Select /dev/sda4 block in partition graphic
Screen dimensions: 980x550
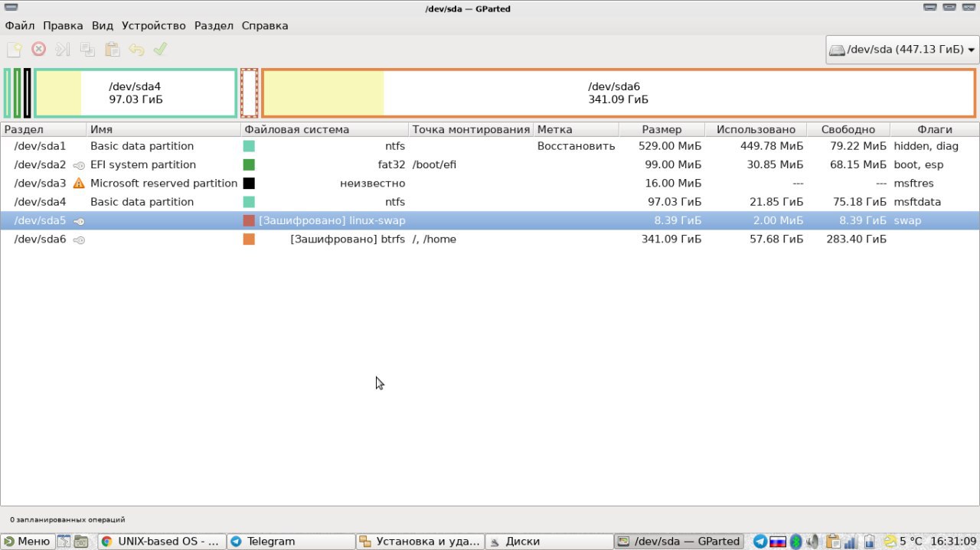(136, 93)
